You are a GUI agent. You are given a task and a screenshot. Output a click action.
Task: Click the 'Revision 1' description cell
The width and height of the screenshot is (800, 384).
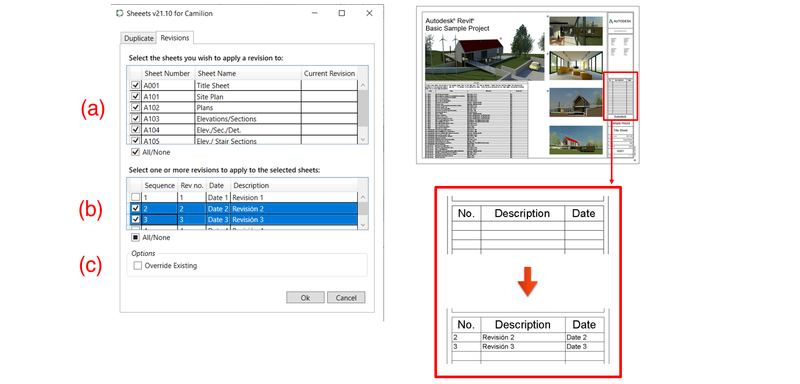[295, 197]
